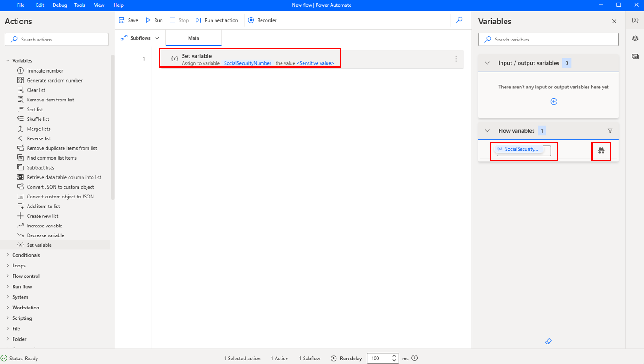Open the Variables panel via {x} sidebar icon
This screenshot has height=364, width=644.
[x=635, y=20]
